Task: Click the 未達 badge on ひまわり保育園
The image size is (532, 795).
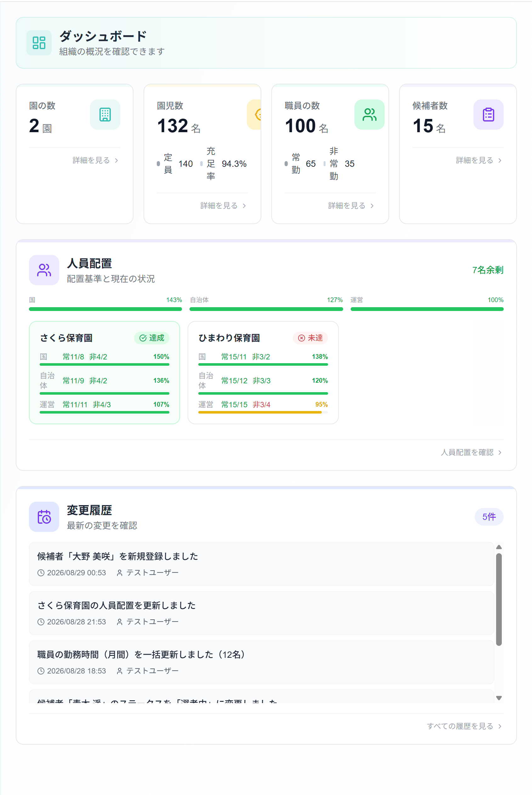Action: tap(310, 338)
